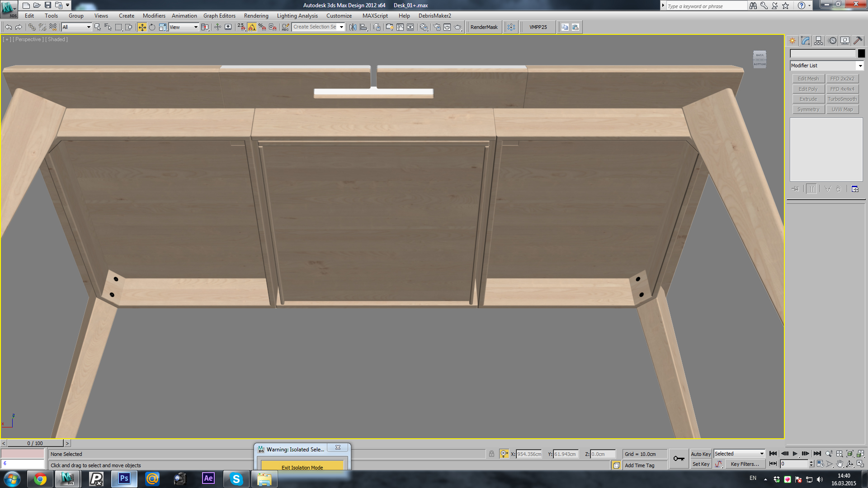Click the Mirror tool icon
868x488 pixels.
353,27
